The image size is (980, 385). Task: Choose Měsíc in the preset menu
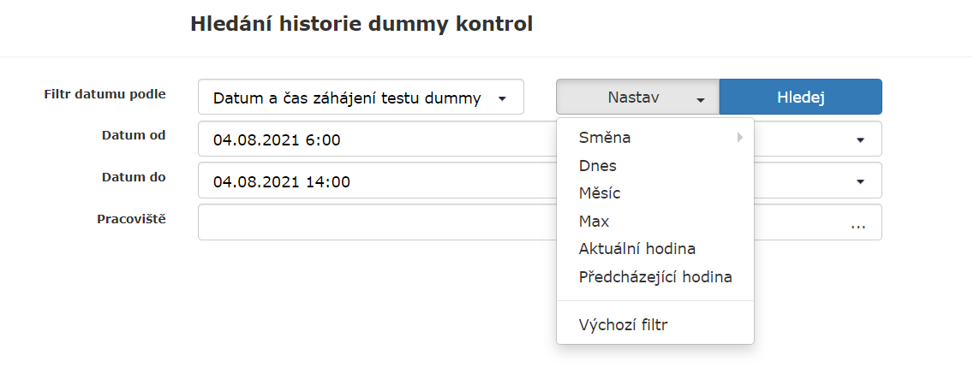(x=600, y=193)
